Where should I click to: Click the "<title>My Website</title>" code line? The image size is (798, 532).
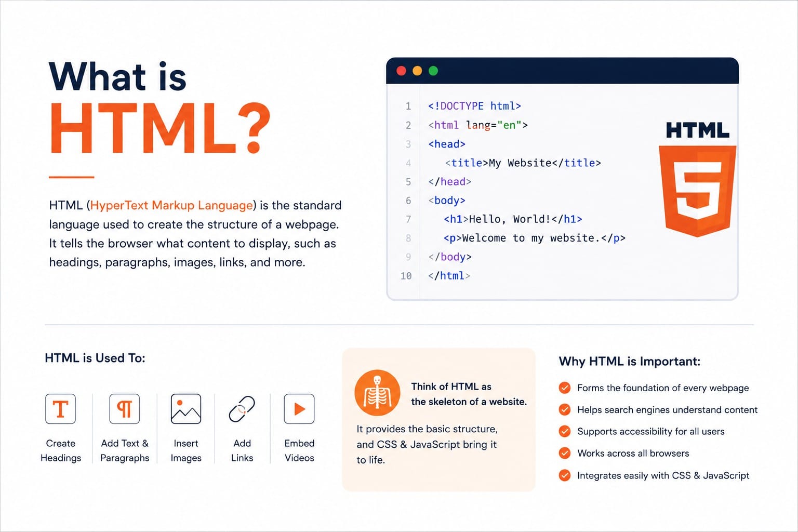(x=523, y=163)
